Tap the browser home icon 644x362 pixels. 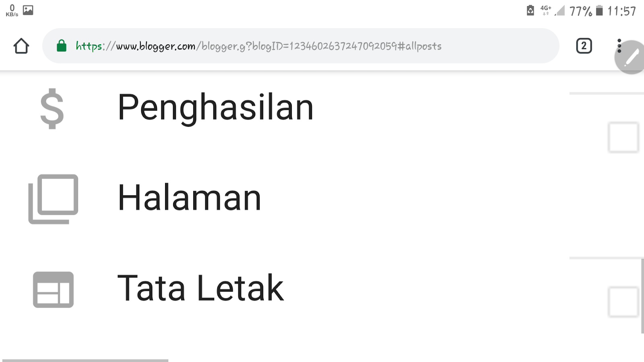point(21,46)
